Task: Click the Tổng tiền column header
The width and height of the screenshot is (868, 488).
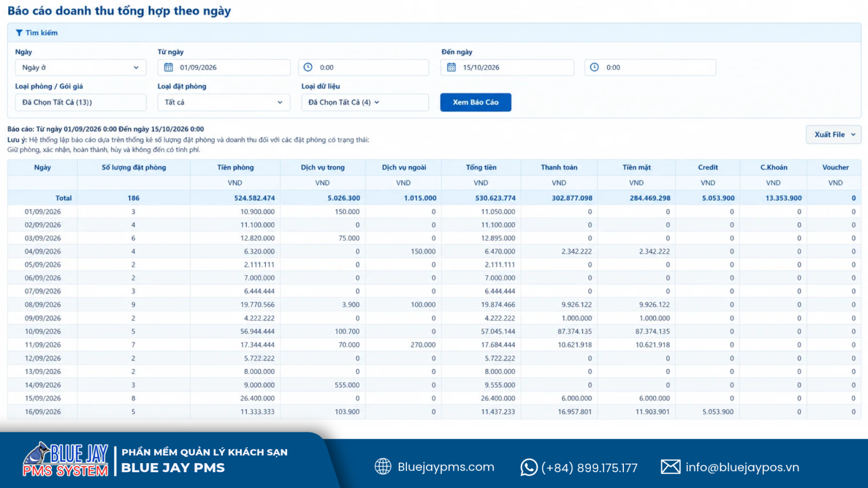Action: click(481, 168)
